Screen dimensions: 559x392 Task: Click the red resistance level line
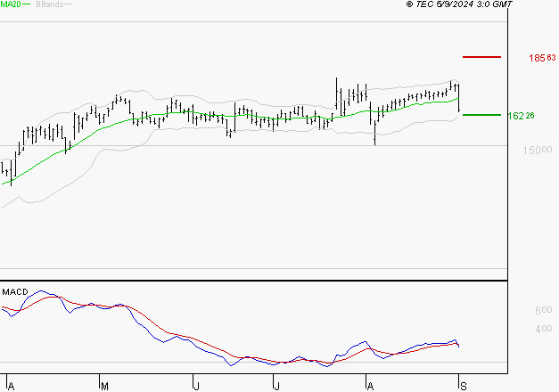coord(481,57)
